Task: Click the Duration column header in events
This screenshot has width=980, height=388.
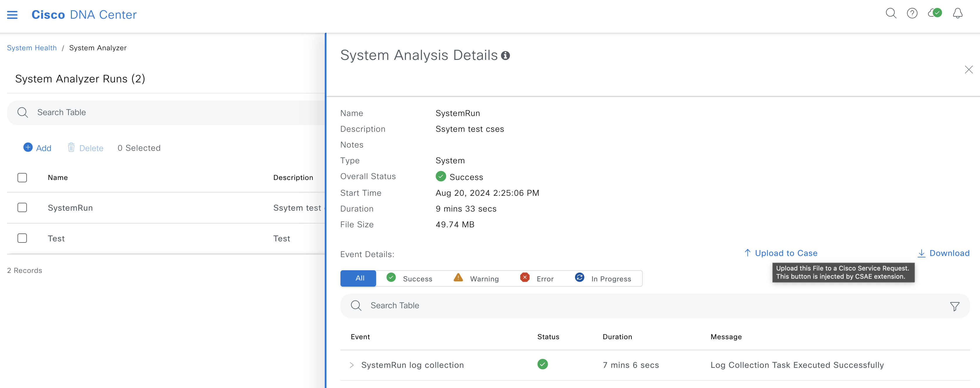Action: coord(617,337)
